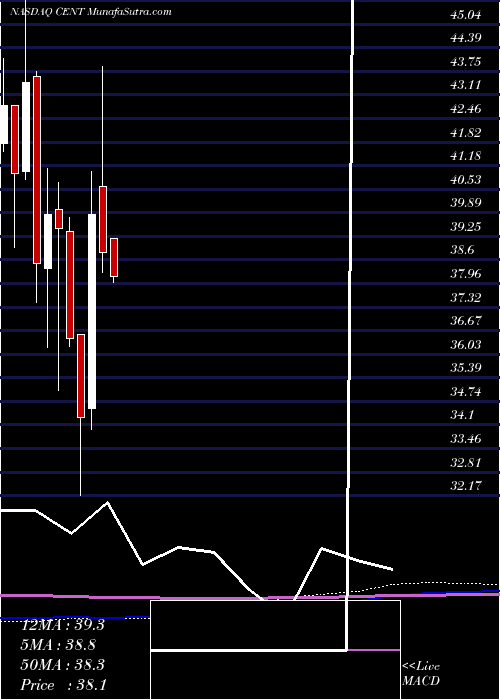Image resolution: width=500 pixels, height=700 pixels.
Task: Click the 37.96 price axis label
Action: point(466,274)
